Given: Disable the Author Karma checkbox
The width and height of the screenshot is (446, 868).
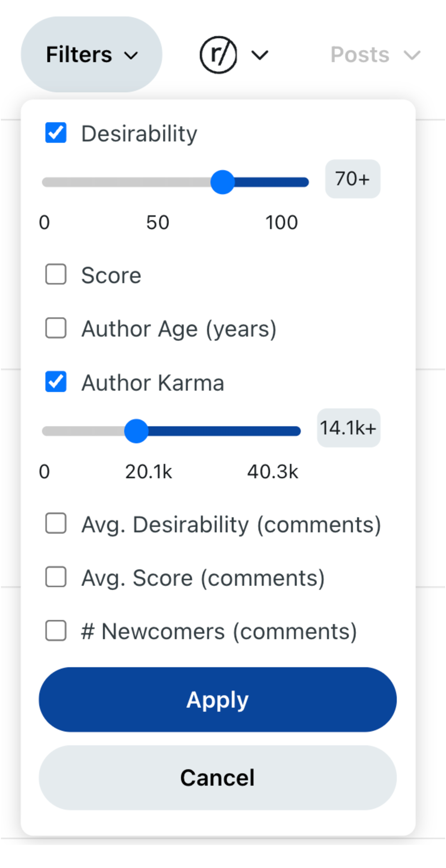Looking at the screenshot, I should (x=56, y=382).
